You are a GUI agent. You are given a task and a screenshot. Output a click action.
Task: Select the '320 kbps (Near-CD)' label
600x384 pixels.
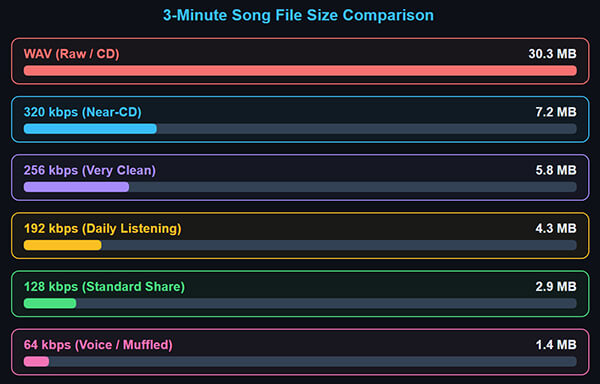(83, 112)
